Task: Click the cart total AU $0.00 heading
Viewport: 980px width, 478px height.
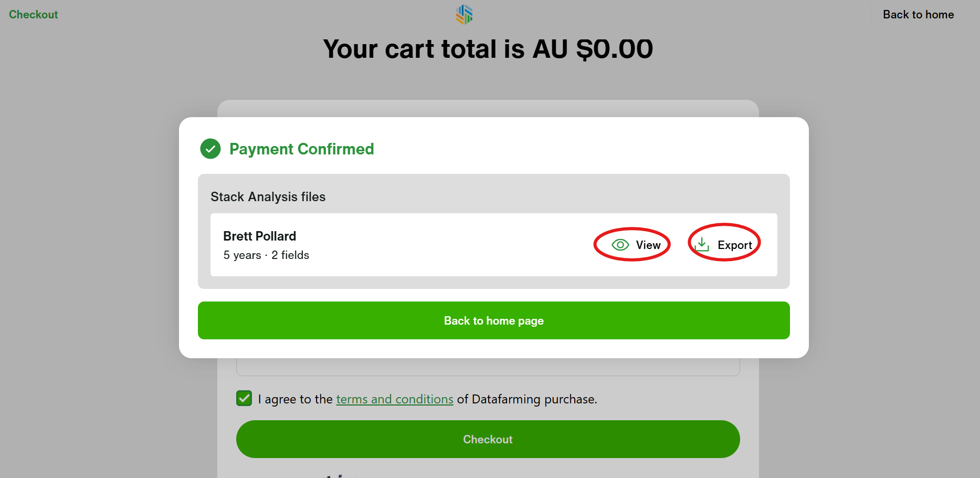Action: [488, 49]
